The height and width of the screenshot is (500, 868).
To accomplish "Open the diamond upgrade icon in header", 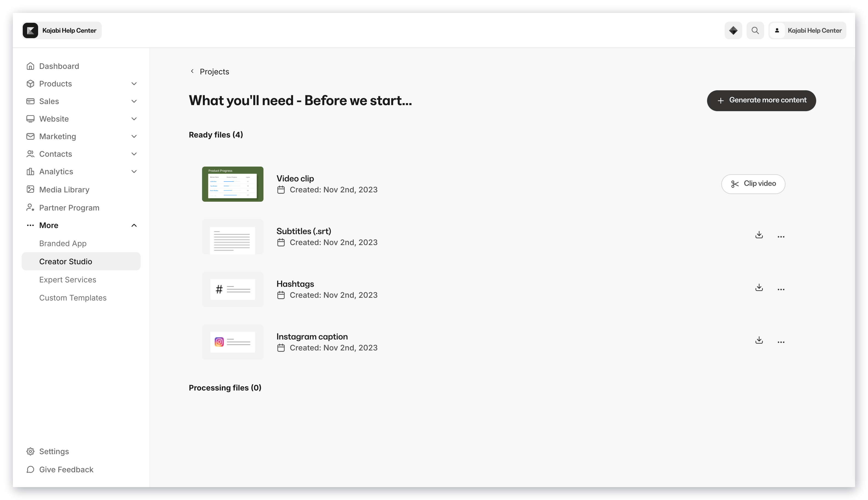I will 733,30.
